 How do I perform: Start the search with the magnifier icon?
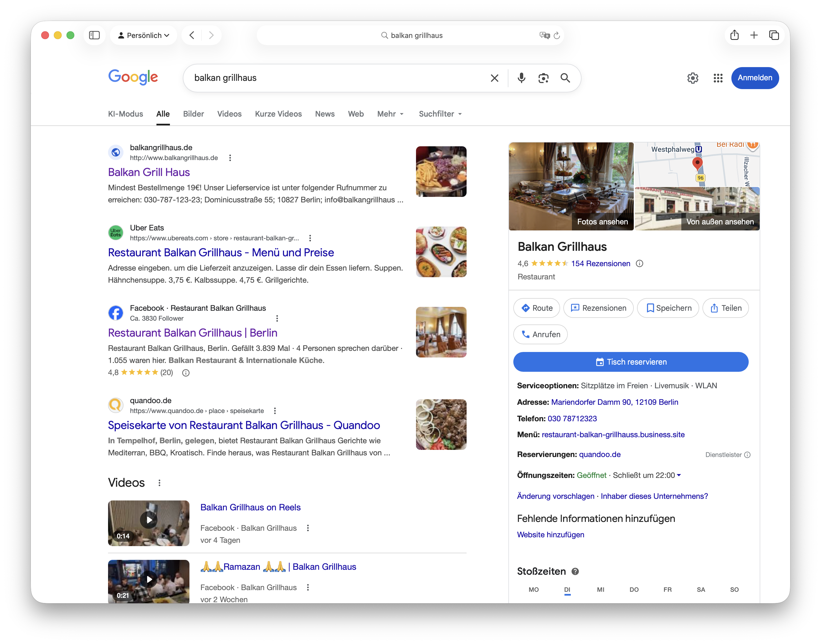pyautogui.click(x=565, y=78)
